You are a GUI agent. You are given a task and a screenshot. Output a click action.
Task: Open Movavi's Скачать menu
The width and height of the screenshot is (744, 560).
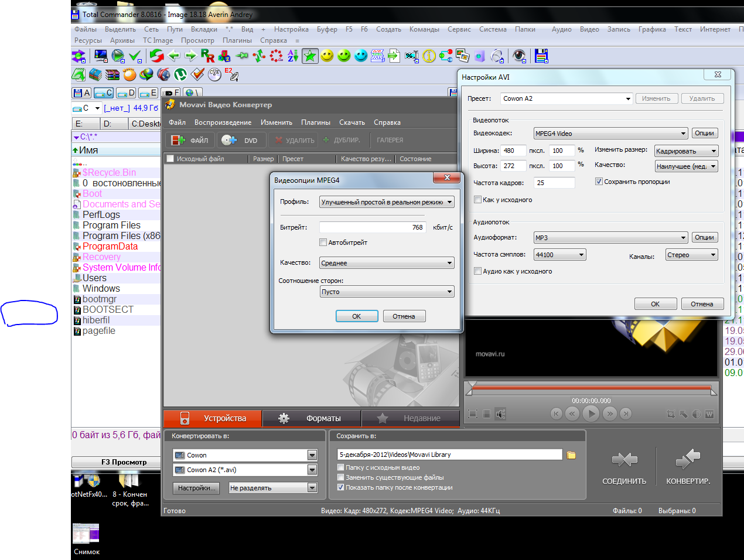pyautogui.click(x=352, y=122)
